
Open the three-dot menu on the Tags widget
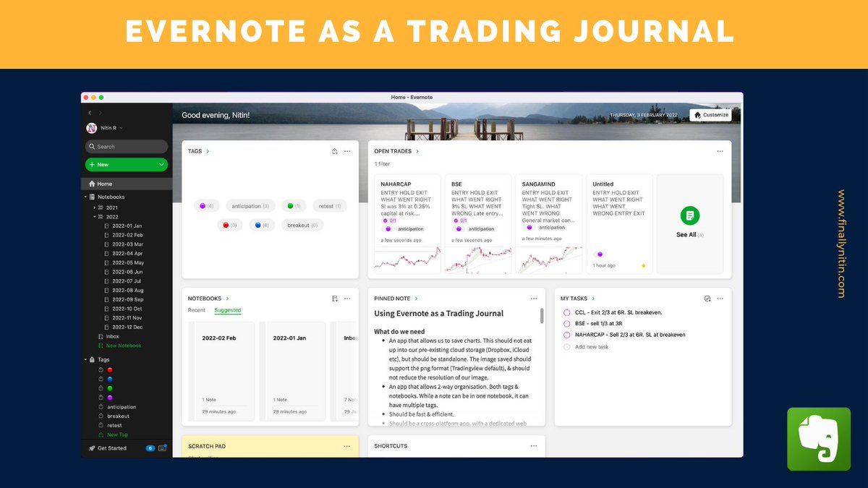tap(346, 151)
